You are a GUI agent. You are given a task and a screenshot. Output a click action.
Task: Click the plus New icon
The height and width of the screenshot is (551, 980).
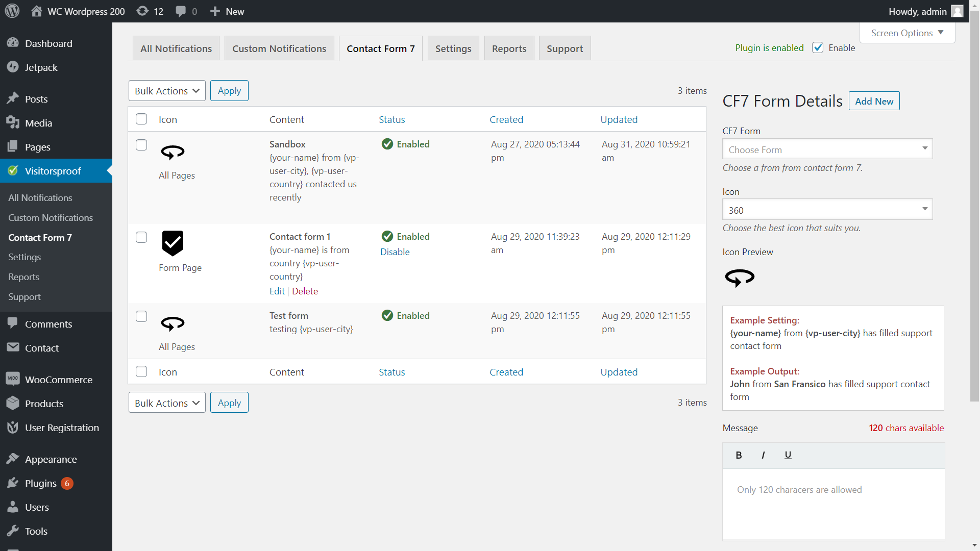[215, 11]
